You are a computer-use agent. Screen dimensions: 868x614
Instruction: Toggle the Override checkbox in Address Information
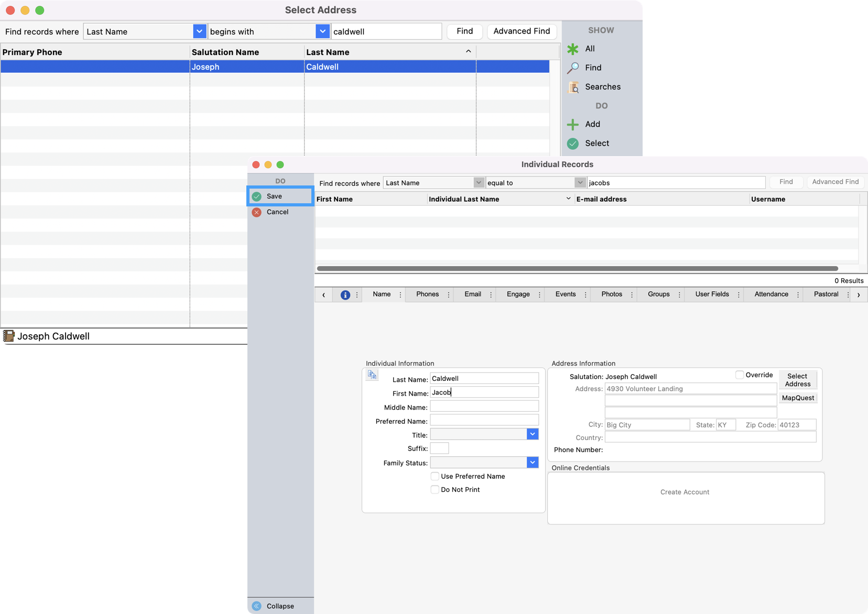(739, 375)
